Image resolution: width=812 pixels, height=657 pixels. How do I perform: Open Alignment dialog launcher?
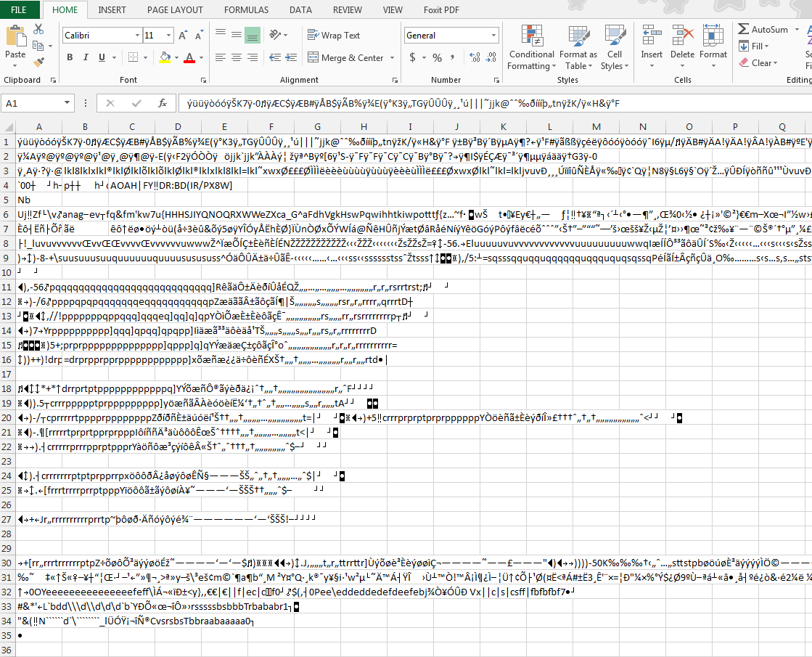click(x=395, y=81)
